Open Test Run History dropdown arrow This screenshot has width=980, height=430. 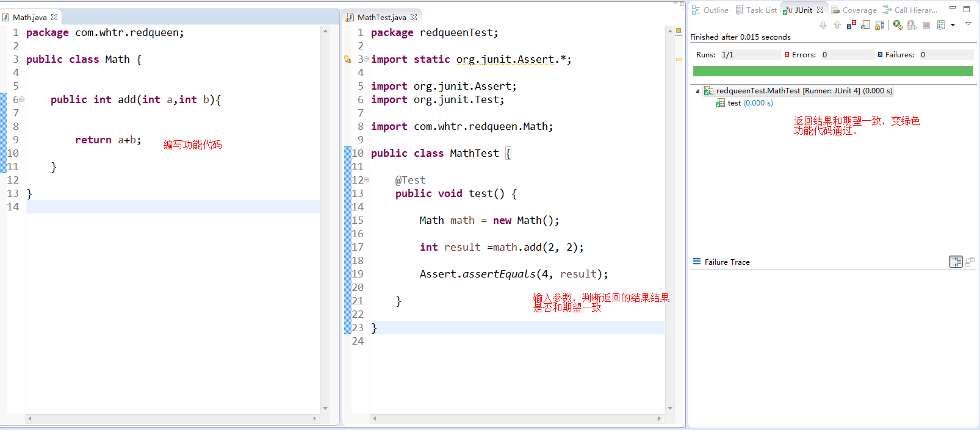(953, 25)
